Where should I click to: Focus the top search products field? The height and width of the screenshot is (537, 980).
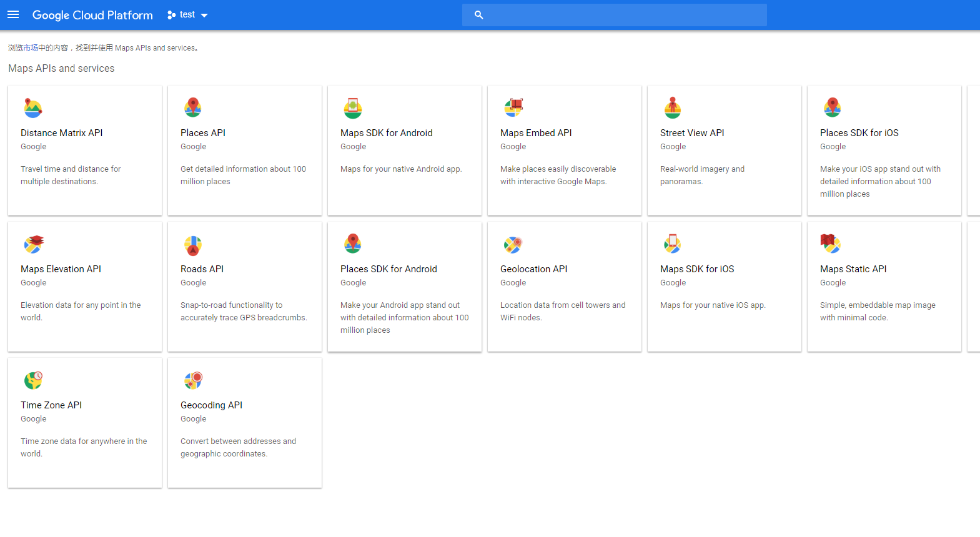pos(615,15)
